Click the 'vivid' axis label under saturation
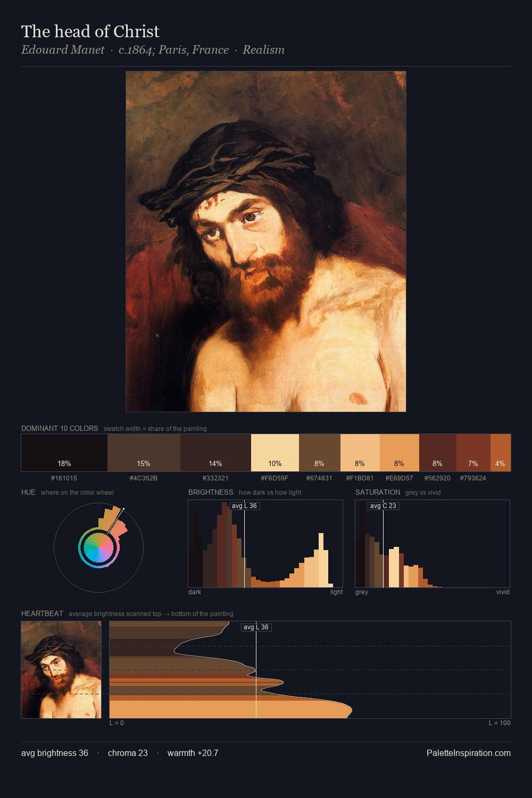 click(503, 592)
